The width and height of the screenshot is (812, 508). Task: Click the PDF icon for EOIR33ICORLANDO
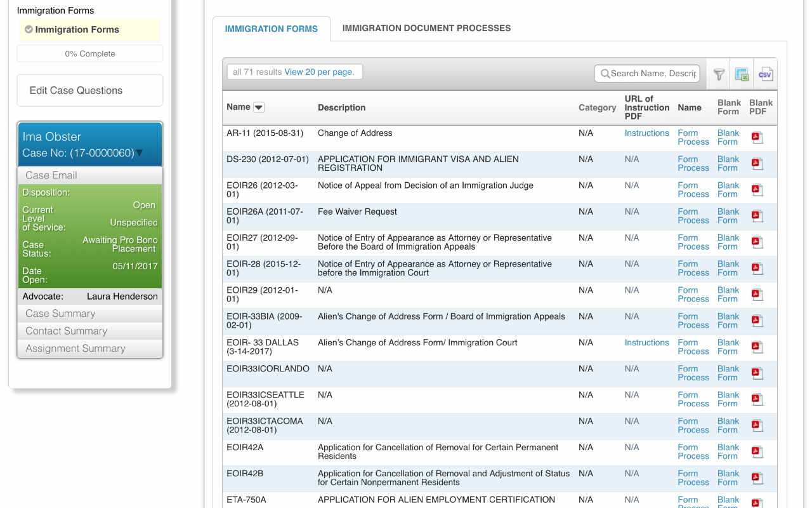coord(757,373)
